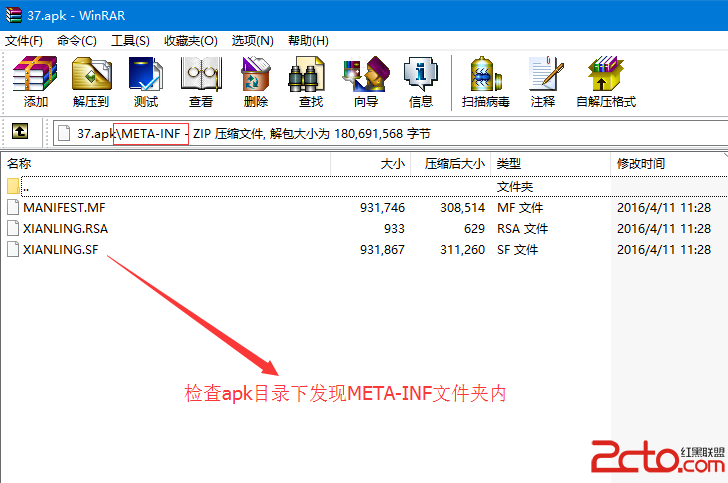Select XIANLING.RSA file name
Image resolution: width=728 pixels, height=483 pixels.
65,228
